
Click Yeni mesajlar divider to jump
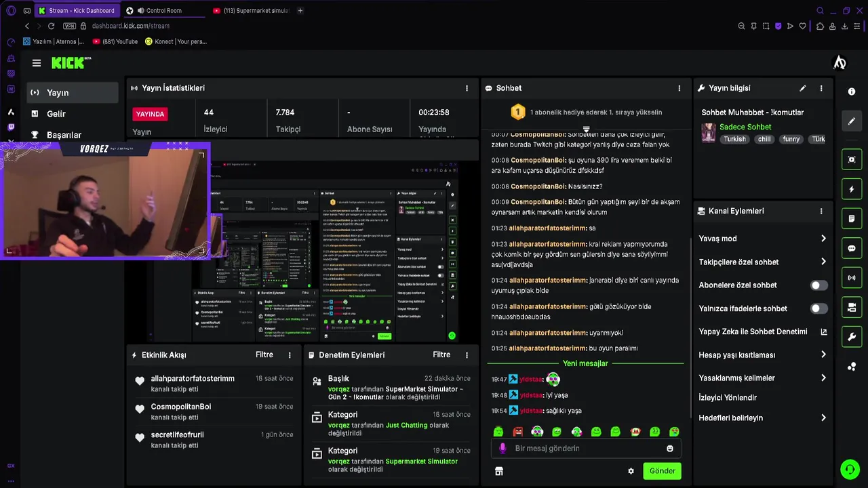[x=585, y=363]
